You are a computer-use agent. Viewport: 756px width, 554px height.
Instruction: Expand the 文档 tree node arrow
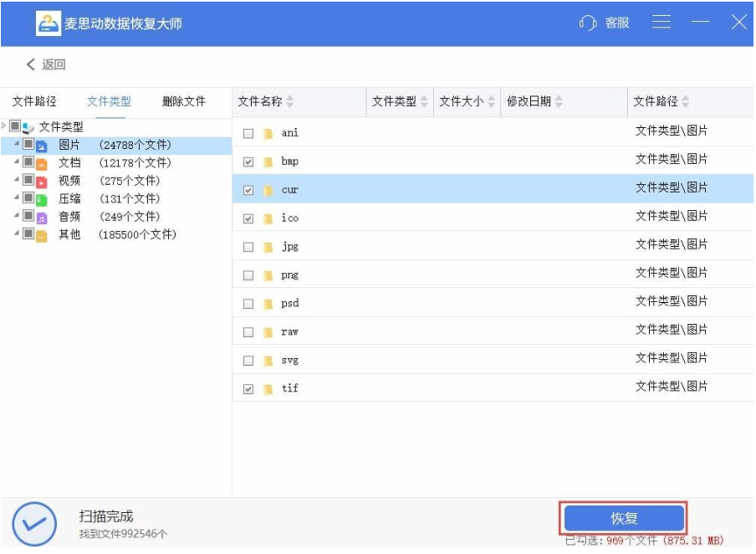coord(17,162)
